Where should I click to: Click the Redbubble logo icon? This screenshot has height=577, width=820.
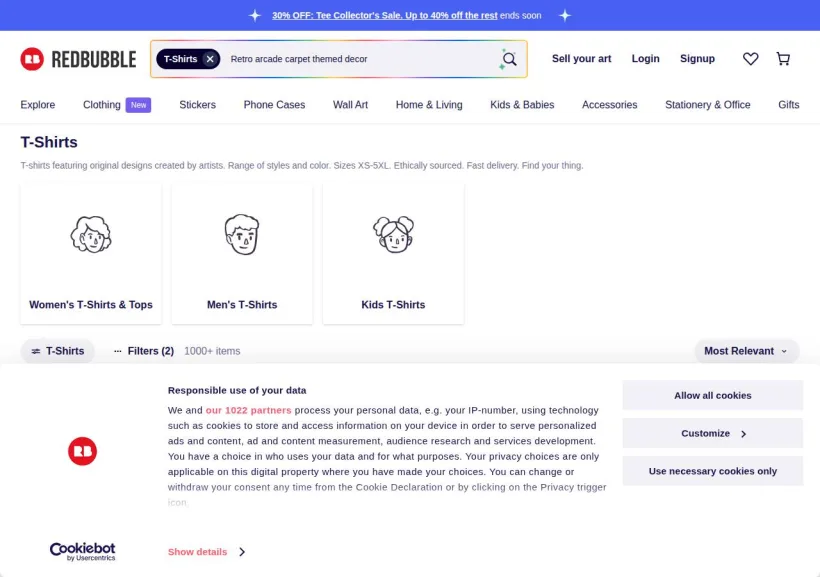[32, 59]
